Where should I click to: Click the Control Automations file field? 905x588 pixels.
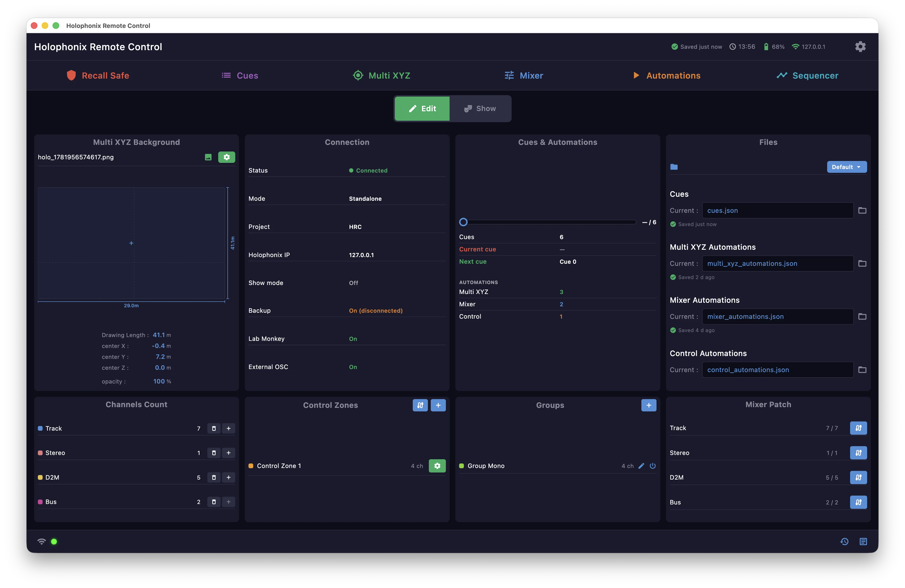pyautogui.click(x=778, y=370)
